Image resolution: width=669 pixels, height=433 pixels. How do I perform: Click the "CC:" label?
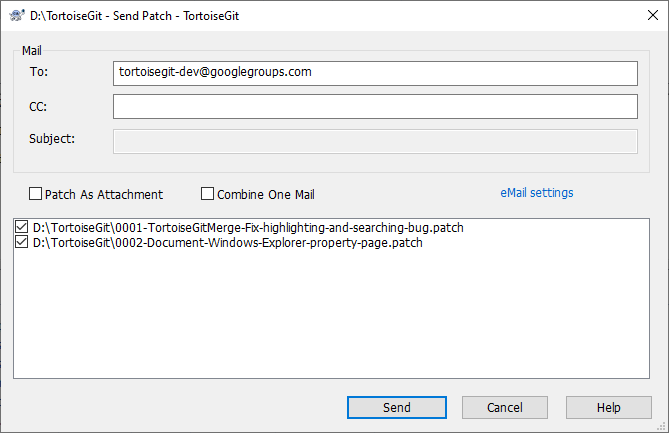[x=40, y=105]
